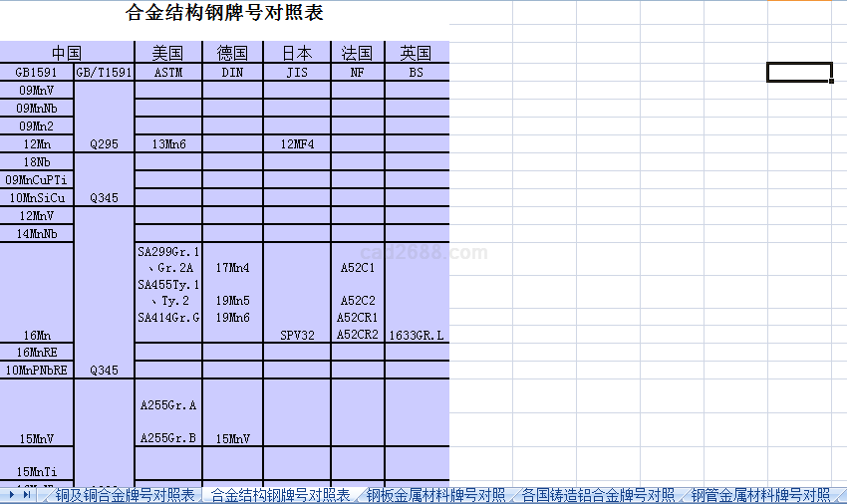Select the title 合金结构钢牌号对照表

pos(224,14)
